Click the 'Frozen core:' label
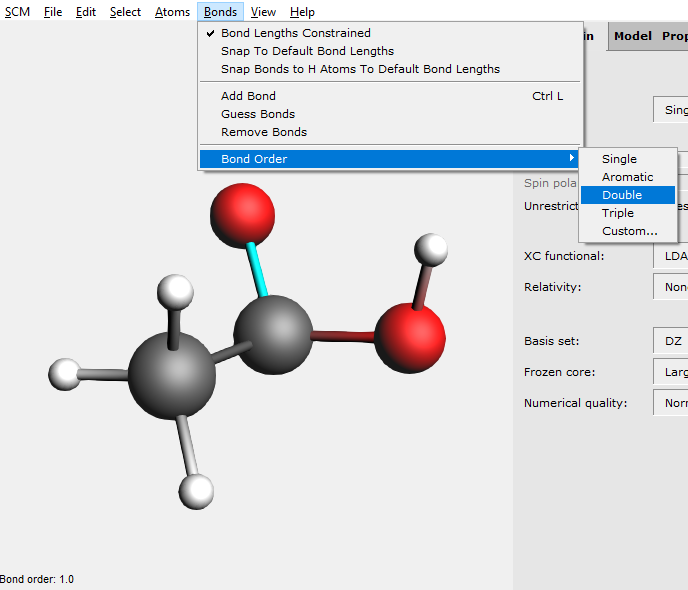The image size is (688, 590). 559,372
